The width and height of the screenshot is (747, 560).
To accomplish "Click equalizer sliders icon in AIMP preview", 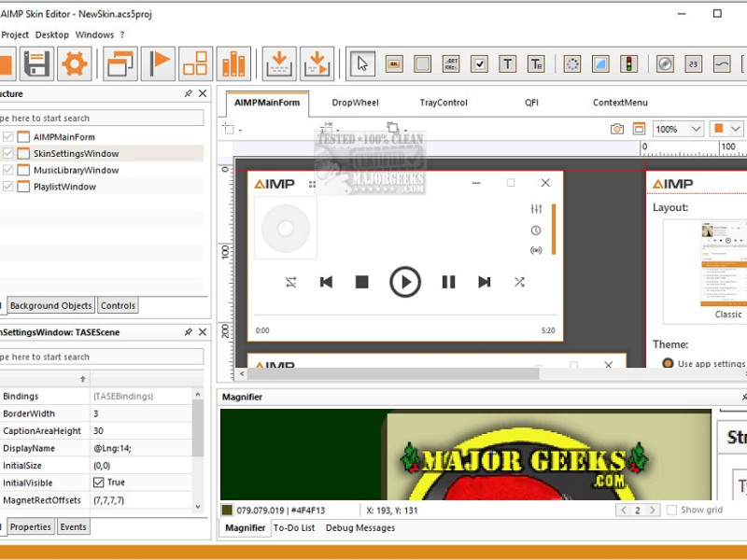I will point(536,208).
